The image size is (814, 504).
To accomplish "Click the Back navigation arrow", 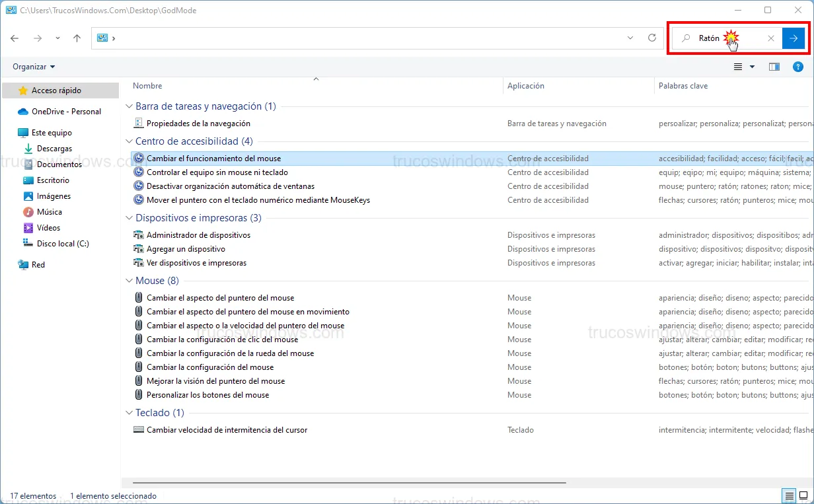I will [x=15, y=38].
